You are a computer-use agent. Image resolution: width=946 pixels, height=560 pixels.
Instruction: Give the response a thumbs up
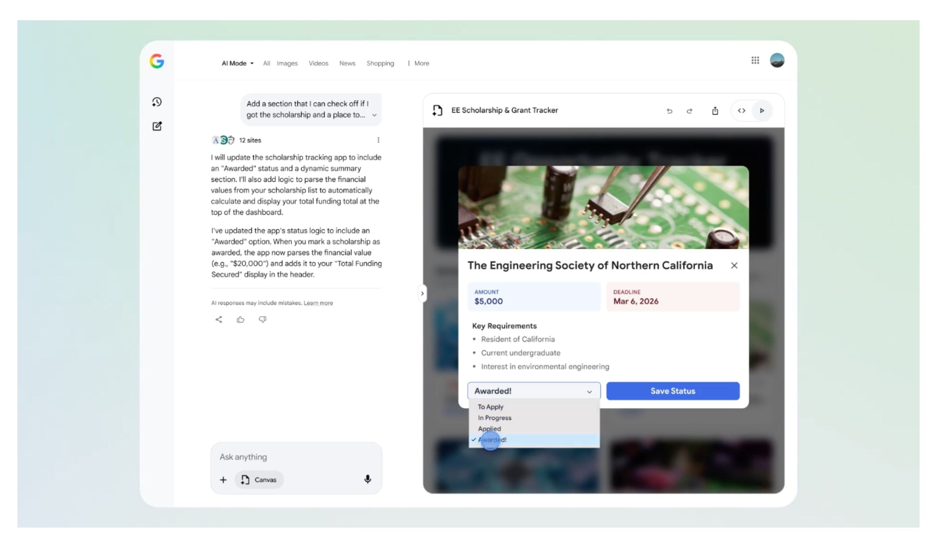(x=241, y=320)
